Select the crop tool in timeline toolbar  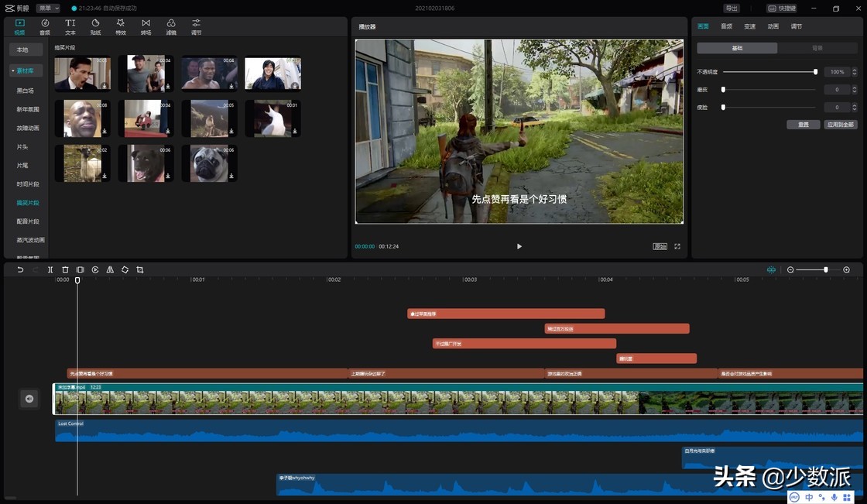click(x=140, y=269)
